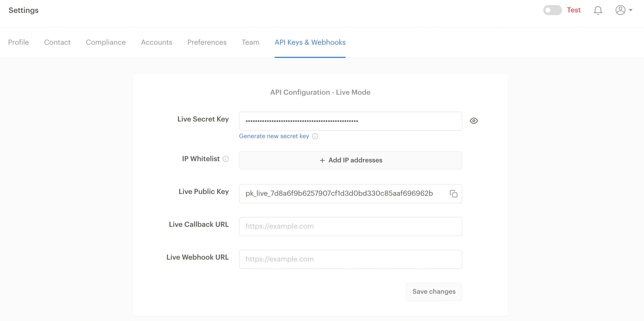Click the Save changes button

click(434, 291)
